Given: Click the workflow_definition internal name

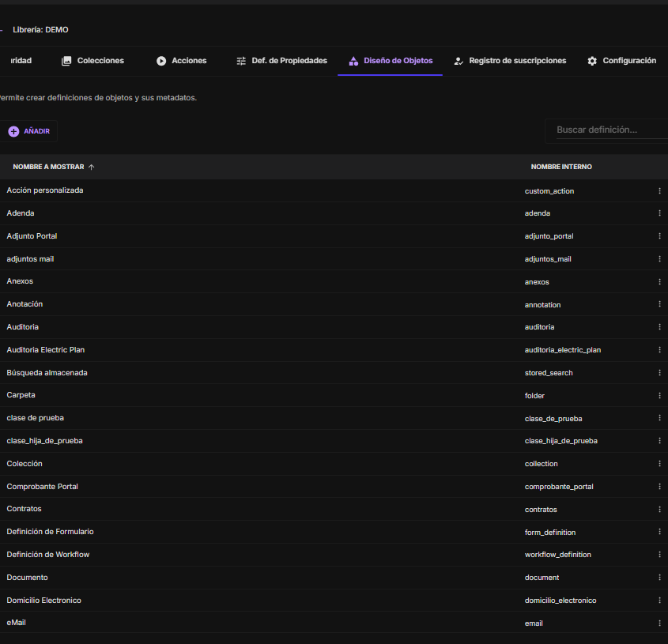Looking at the screenshot, I should (558, 555).
